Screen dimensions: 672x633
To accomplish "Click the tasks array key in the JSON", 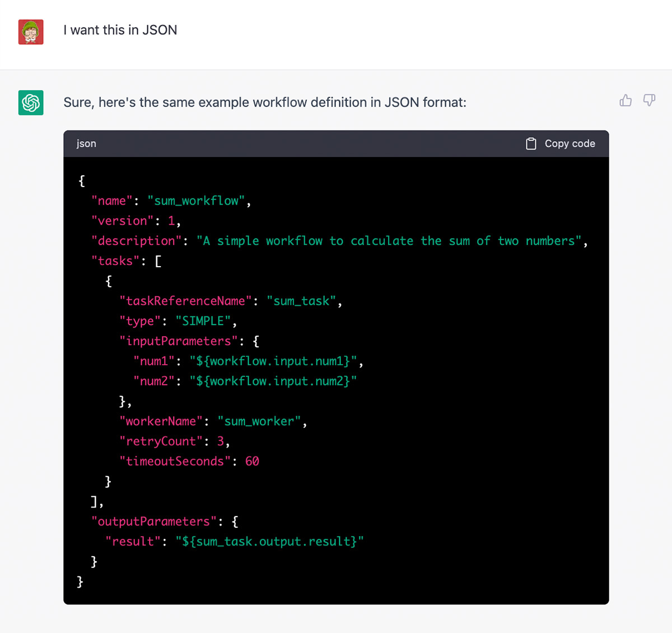I will [x=115, y=260].
